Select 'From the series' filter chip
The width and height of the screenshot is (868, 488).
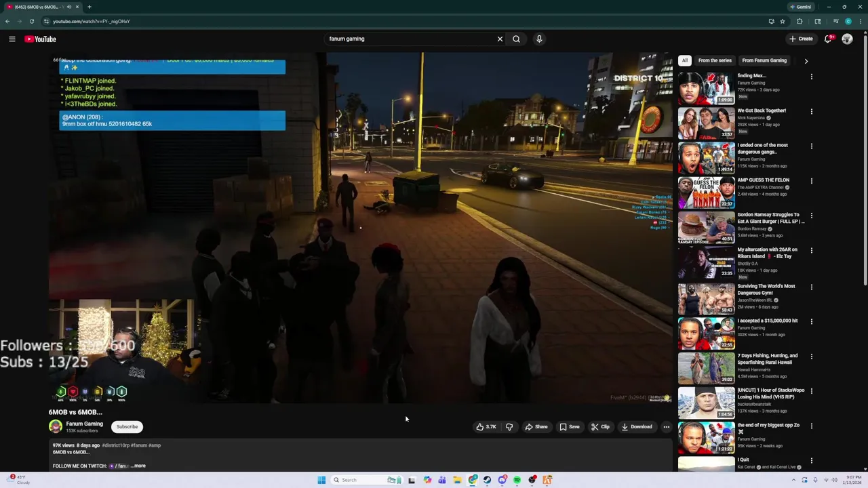point(715,60)
